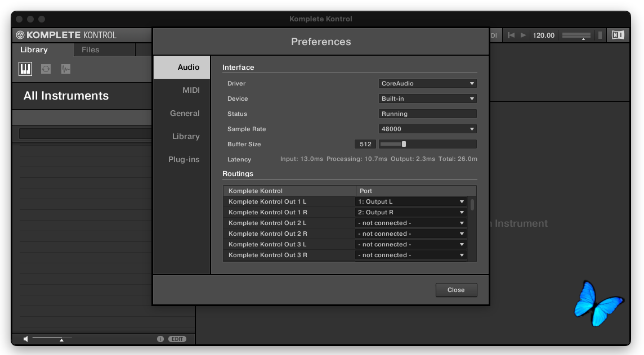The width and height of the screenshot is (644, 355).
Task: Open the port dropdown for Out 1 L
Action: click(411, 201)
